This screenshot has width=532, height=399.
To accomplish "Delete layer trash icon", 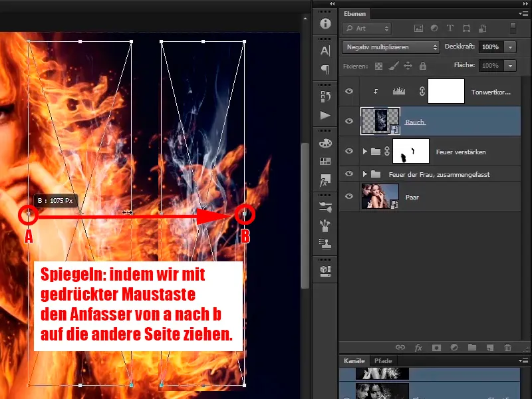I will (x=507, y=347).
